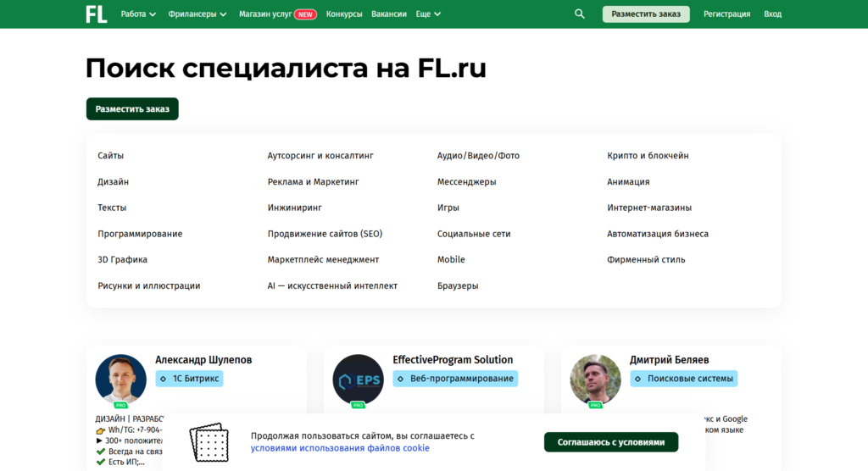This screenshot has width=868, height=471.
Task: Select the Автоматизация бизнеса category
Action: point(658,234)
